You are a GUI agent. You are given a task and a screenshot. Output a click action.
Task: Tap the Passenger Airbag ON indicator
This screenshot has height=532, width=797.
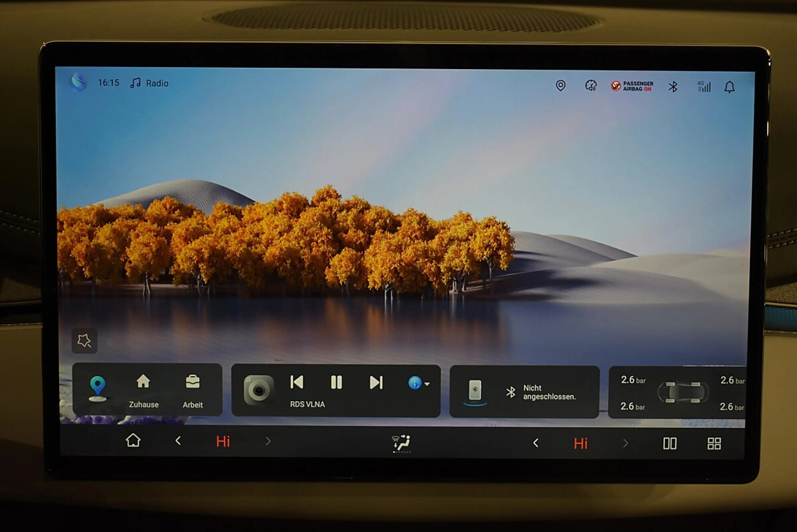coord(632,86)
